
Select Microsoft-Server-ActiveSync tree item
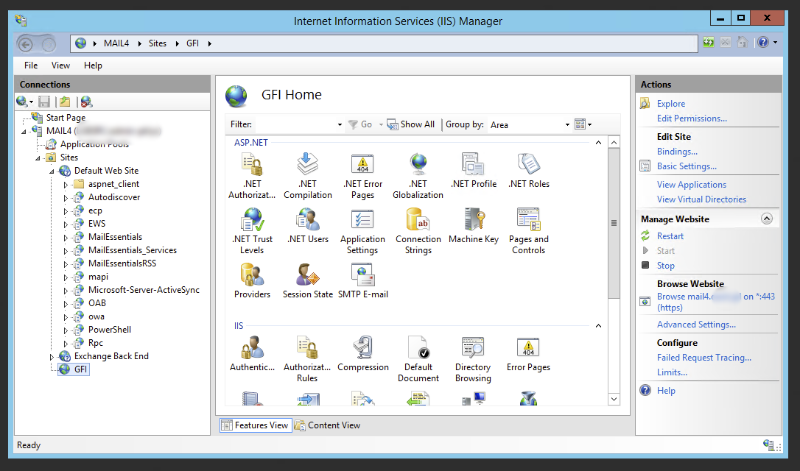click(143, 290)
